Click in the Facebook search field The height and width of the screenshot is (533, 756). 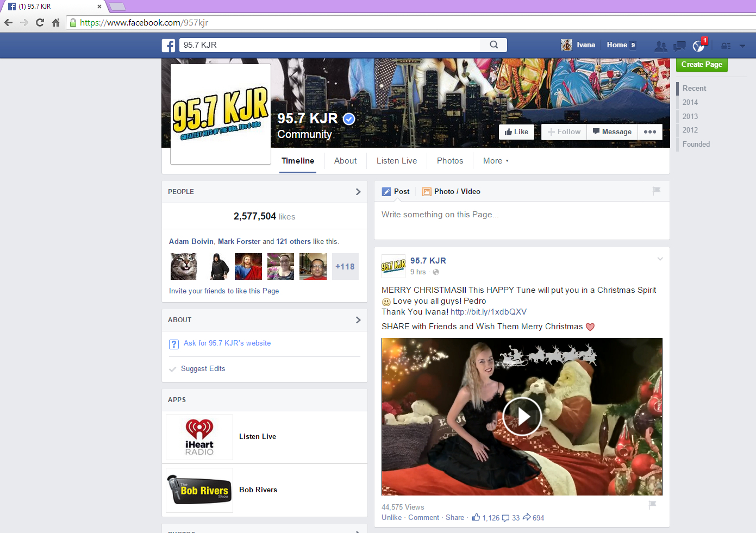point(329,45)
